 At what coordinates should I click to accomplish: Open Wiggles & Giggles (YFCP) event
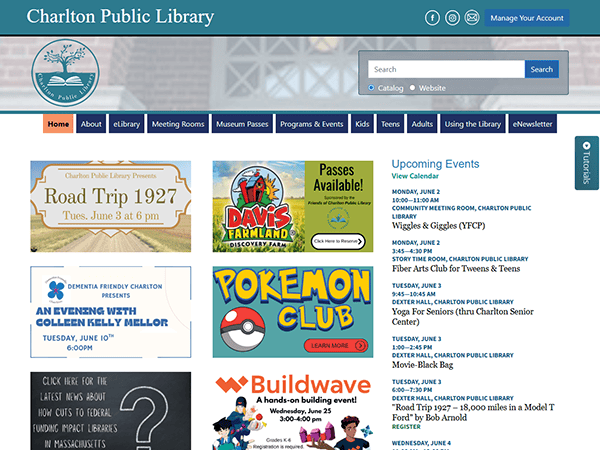(439, 226)
